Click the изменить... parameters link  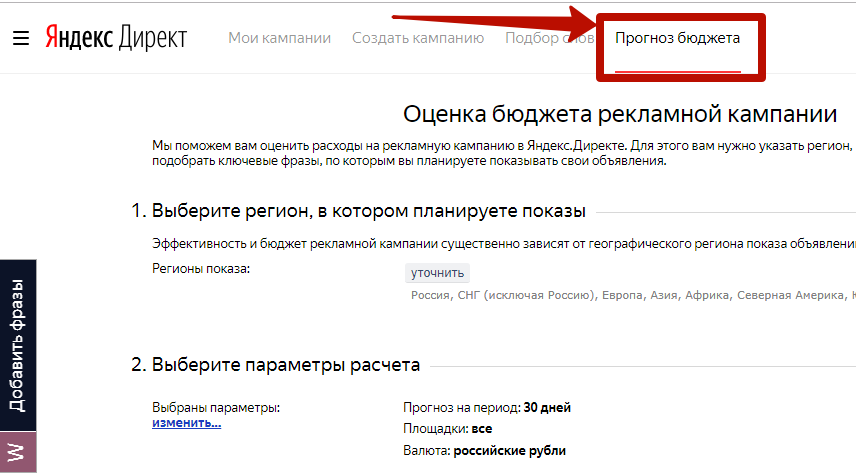pos(187,423)
